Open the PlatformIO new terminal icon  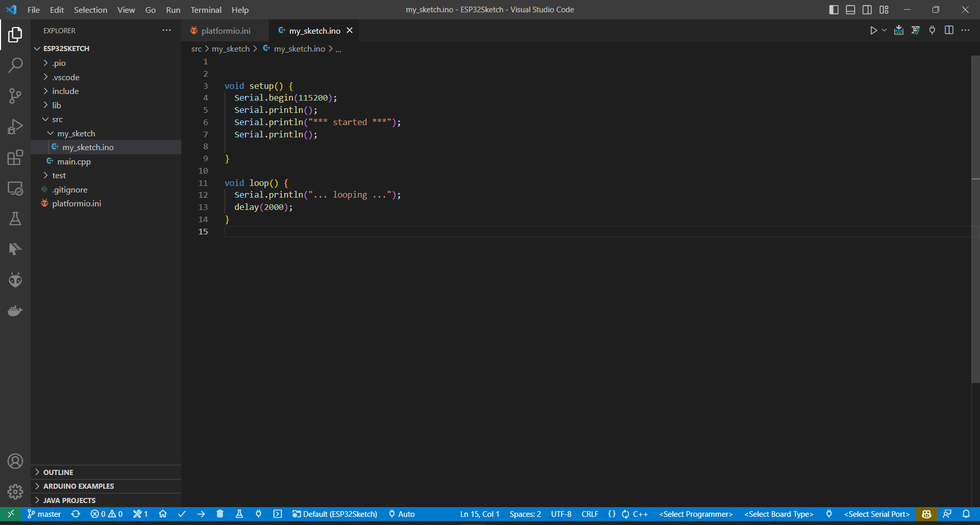(x=278, y=514)
